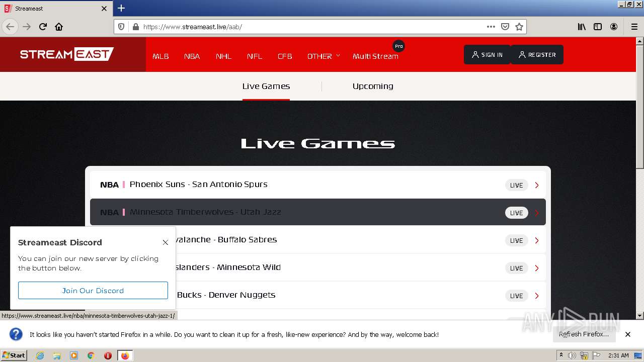Open Minnesota Timberwolves - Utah Jazz game
Image resolution: width=644 pixels, height=362 pixels.
pyautogui.click(x=317, y=212)
